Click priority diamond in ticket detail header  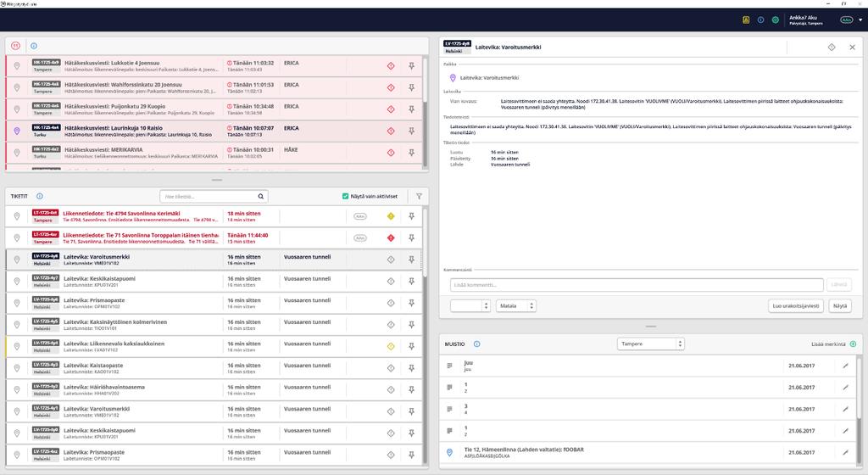pos(832,47)
